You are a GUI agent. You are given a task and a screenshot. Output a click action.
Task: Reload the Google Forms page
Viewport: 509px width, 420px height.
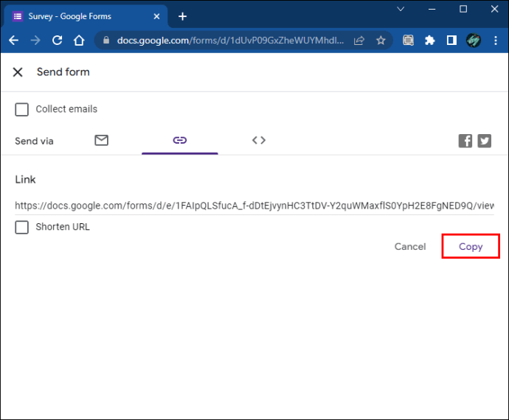[x=57, y=41]
